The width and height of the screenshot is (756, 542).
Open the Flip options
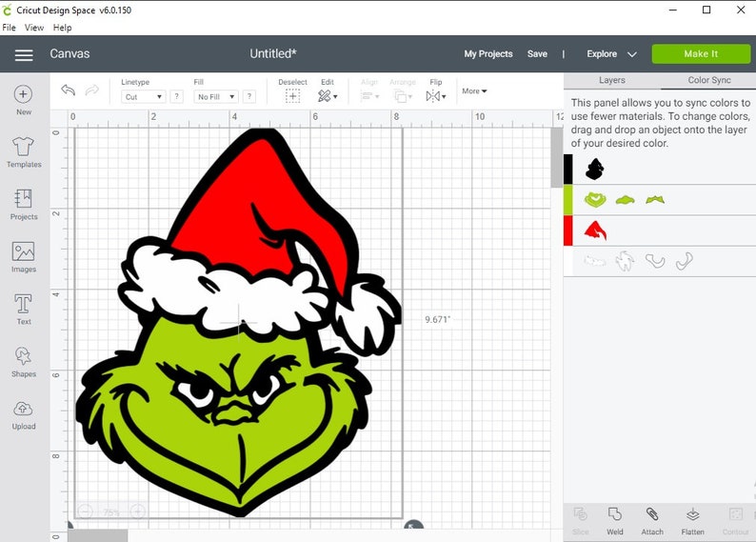coord(436,96)
